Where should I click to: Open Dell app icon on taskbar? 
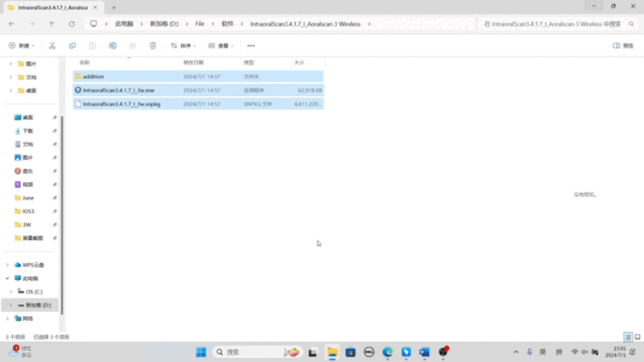click(x=369, y=352)
